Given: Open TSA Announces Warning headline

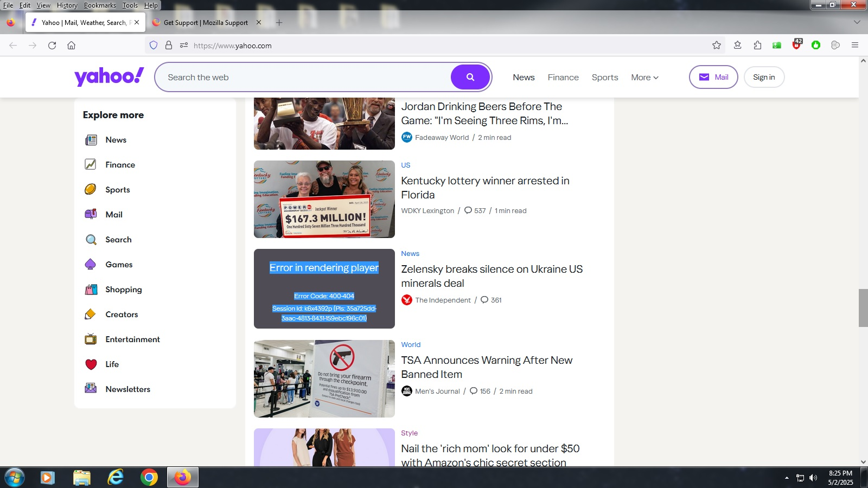Looking at the screenshot, I should [x=487, y=367].
